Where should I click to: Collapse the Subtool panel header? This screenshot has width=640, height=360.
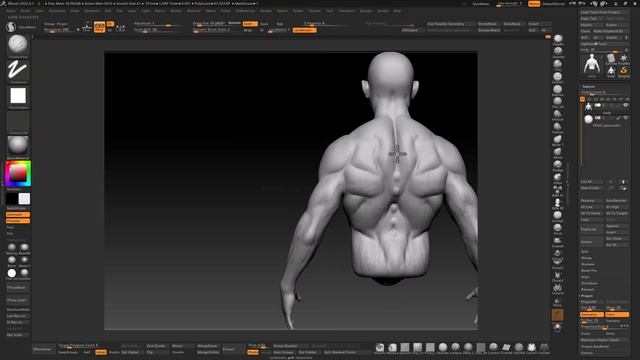click(x=588, y=87)
